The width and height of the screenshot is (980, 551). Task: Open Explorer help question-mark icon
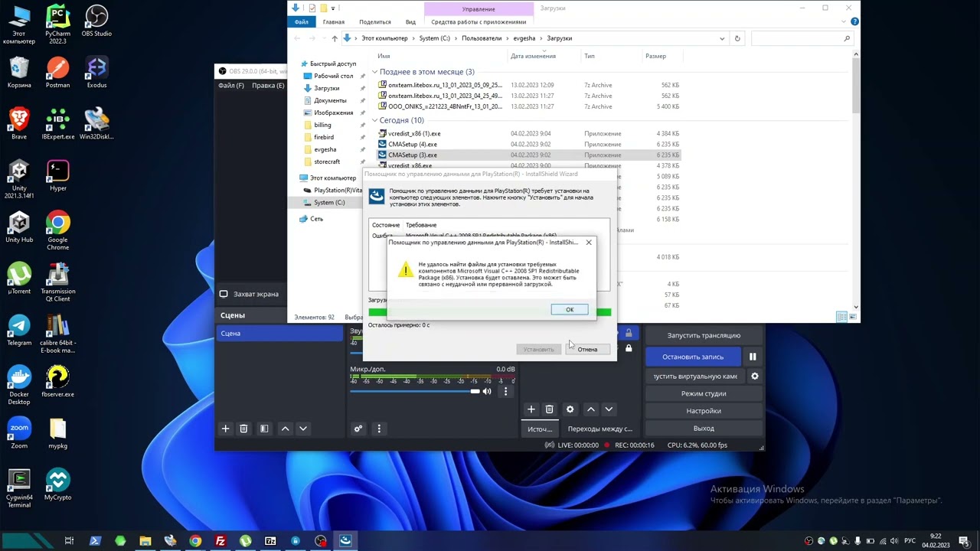tap(855, 21)
